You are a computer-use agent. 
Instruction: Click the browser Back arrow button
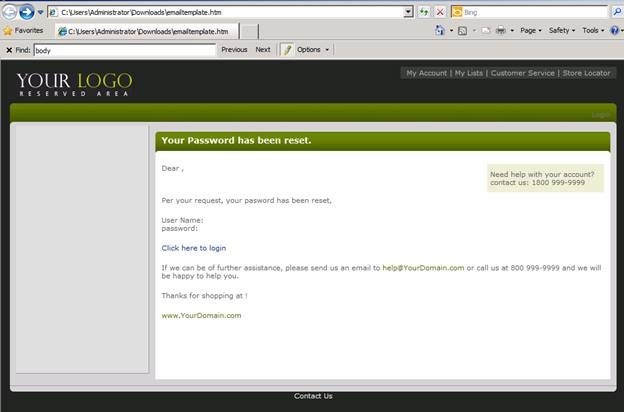[x=9, y=11]
